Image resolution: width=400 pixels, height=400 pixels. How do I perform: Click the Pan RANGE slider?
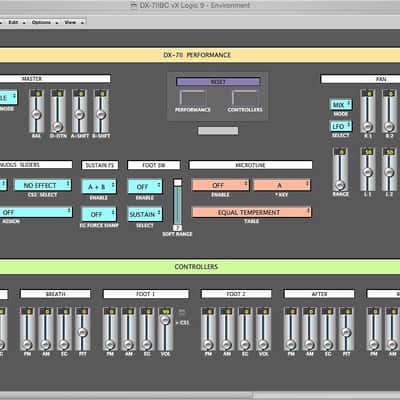340,170
